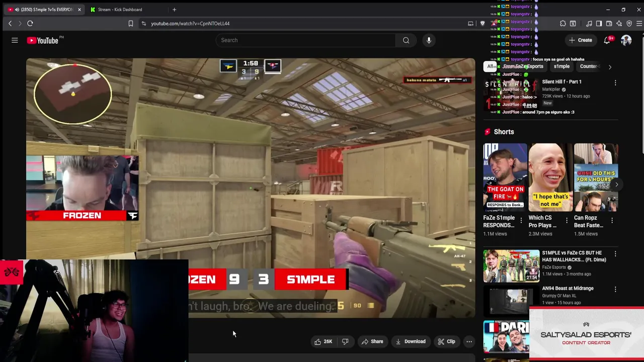Start voice search with the microphone icon

coord(429,40)
